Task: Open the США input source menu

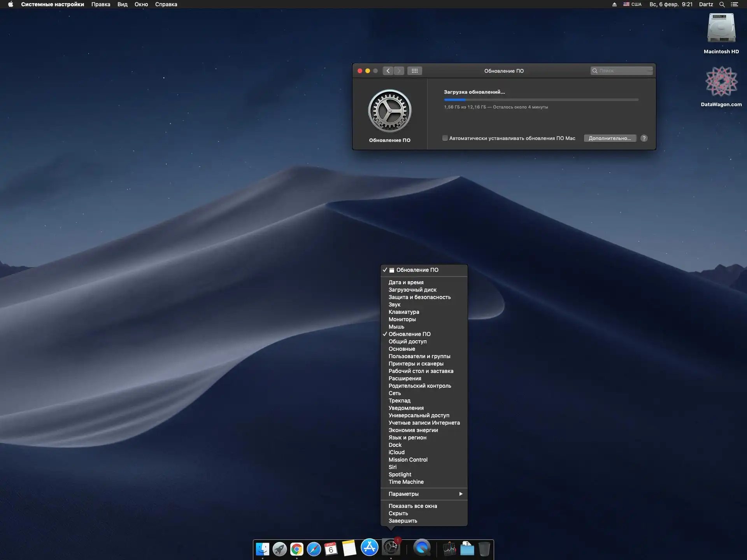Action: (632, 4)
